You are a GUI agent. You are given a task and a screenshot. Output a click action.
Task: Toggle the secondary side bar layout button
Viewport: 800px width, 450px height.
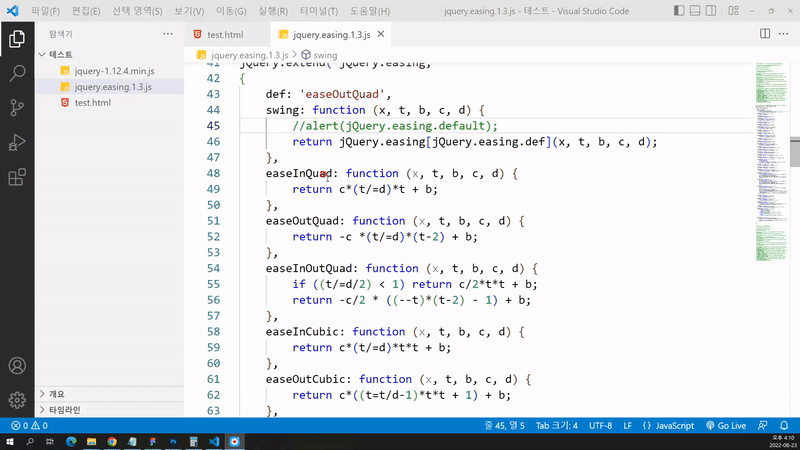[x=711, y=11]
